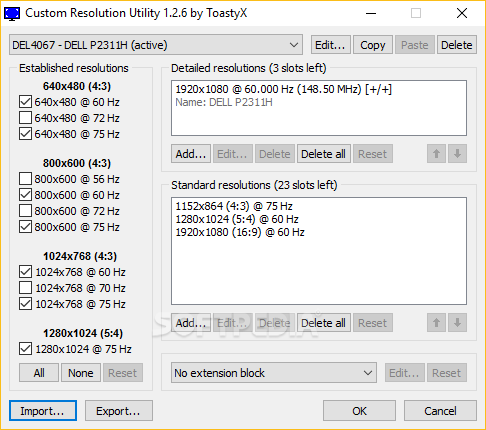Click Delete under standard resolutions
Screen dimensions: 486x430
tap(275, 323)
